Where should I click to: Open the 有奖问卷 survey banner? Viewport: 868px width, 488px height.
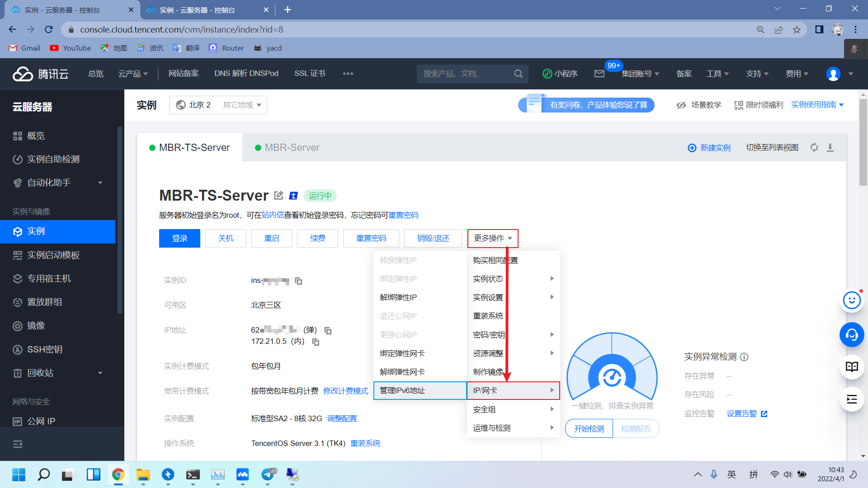pyautogui.click(x=586, y=105)
